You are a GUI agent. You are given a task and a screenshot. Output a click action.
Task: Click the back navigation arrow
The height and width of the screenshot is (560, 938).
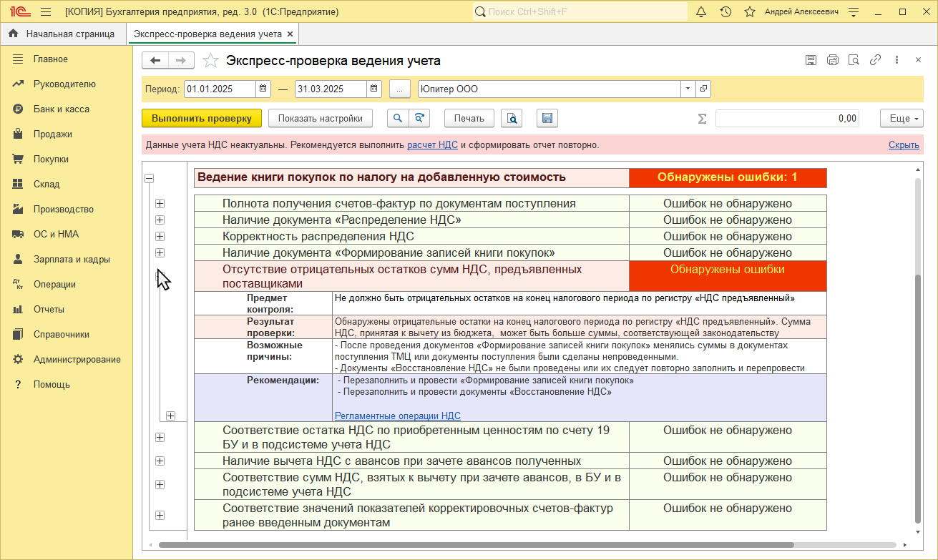click(x=155, y=61)
